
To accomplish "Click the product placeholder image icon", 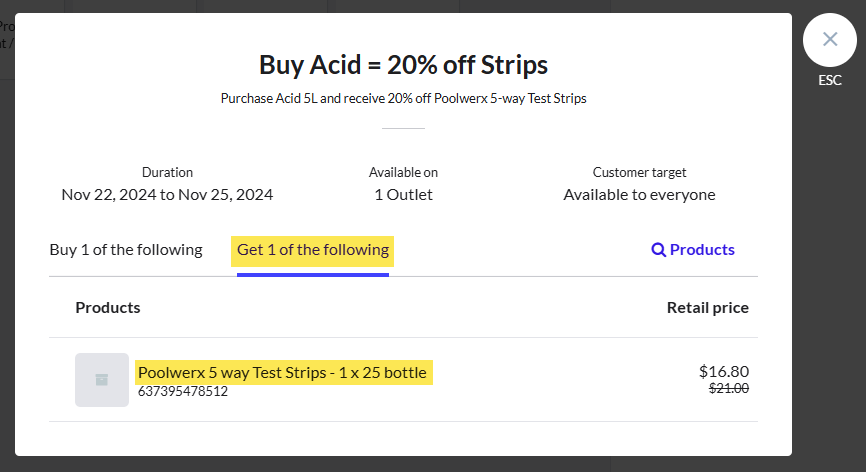I will coord(102,380).
